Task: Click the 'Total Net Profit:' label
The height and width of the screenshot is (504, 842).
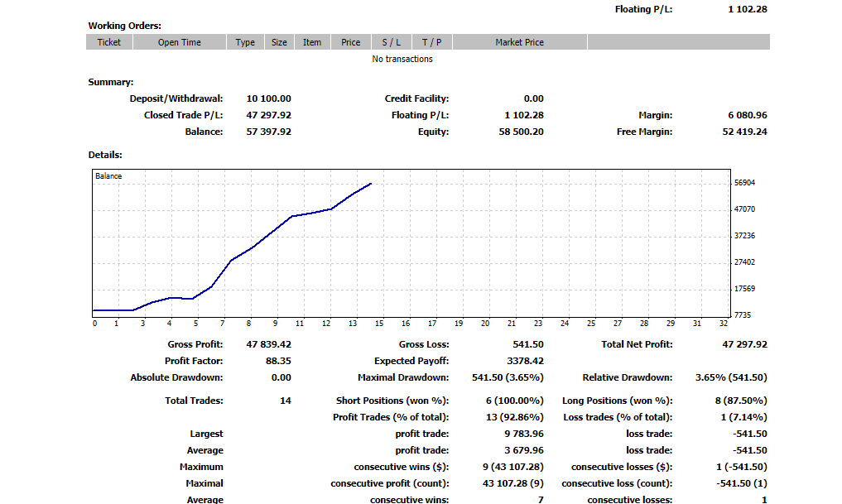Action: coord(637,344)
